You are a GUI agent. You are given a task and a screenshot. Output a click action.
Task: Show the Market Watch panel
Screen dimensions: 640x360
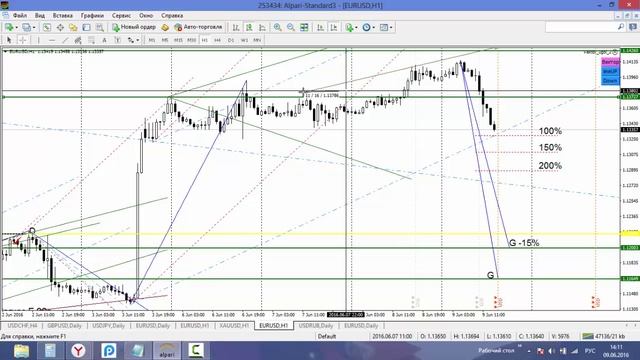pos(47,27)
